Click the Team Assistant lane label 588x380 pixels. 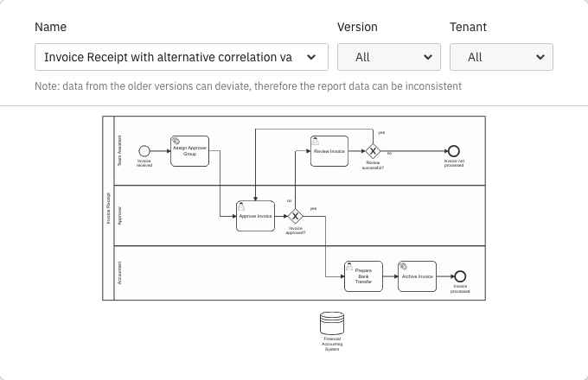[119, 150]
